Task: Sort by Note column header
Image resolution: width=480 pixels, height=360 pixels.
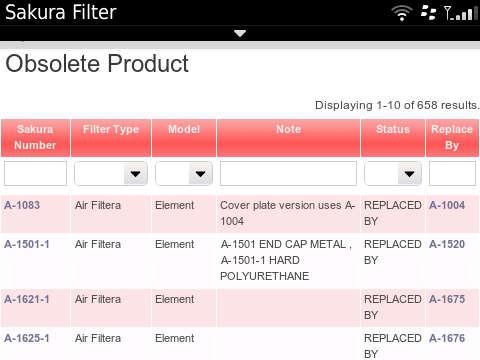Action: pos(289,129)
